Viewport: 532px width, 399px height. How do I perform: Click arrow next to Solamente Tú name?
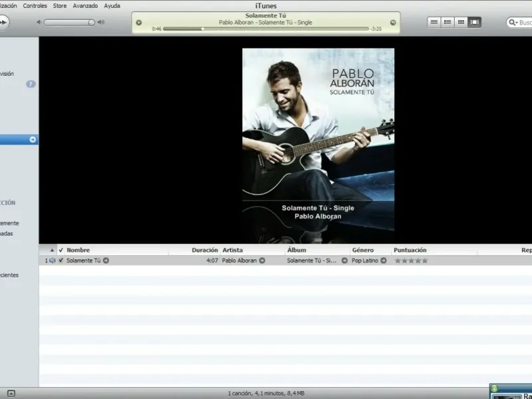click(x=106, y=261)
